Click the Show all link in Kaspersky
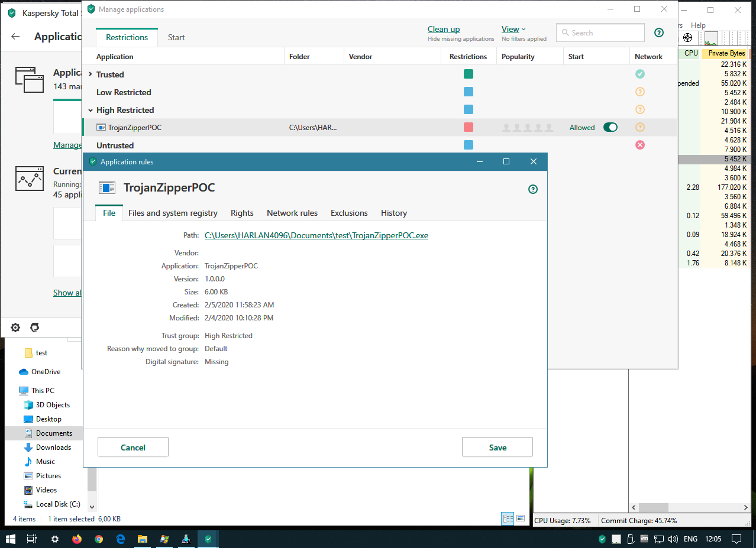The width and height of the screenshot is (756, 548). pos(67,293)
